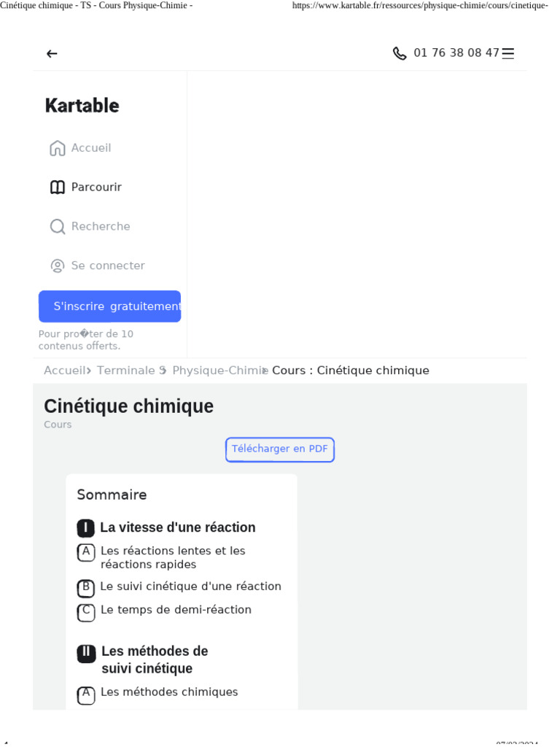
Task: Call the number 01 76 38 08 47
Action: (x=456, y=53)
